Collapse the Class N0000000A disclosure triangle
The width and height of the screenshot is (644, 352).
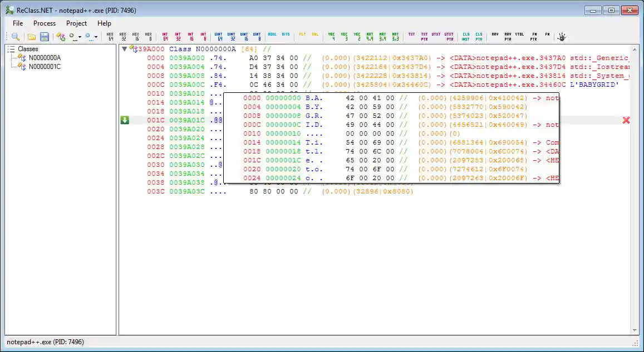[x=124, y=49]
